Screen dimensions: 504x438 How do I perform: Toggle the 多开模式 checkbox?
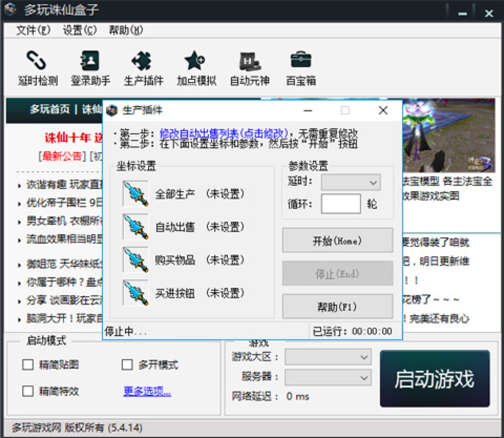(x=127, y=365)
